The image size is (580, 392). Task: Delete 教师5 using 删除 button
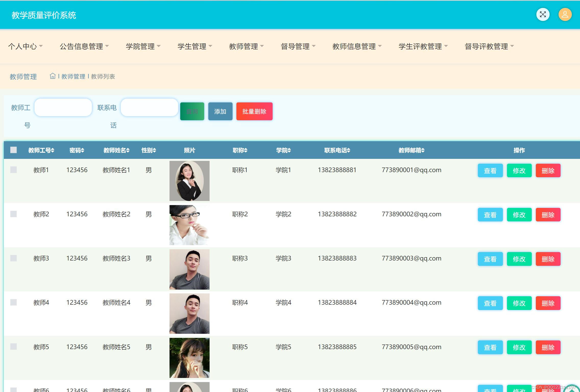click(548, 347)
